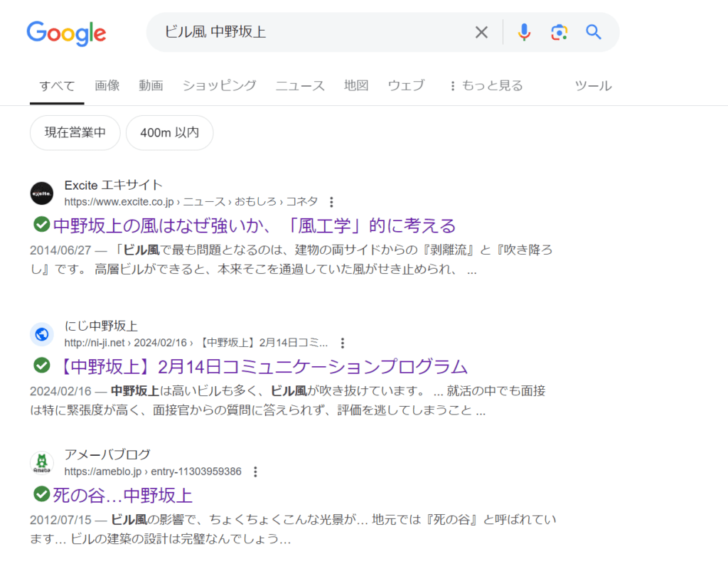The height and width of the screenshot is (571, 728).
Task: Expand the もっと見る menu
Action: 486,86
